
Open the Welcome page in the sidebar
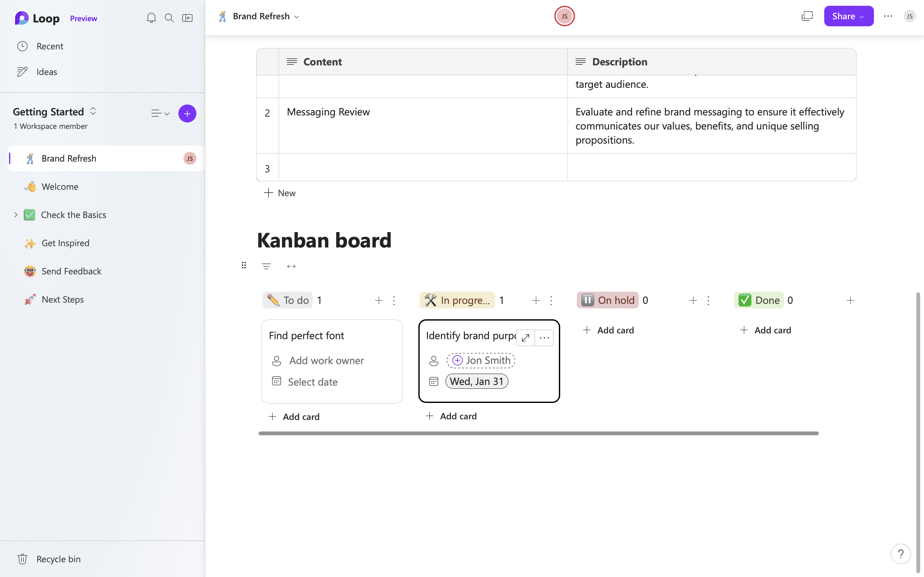(x=60, y=187)
